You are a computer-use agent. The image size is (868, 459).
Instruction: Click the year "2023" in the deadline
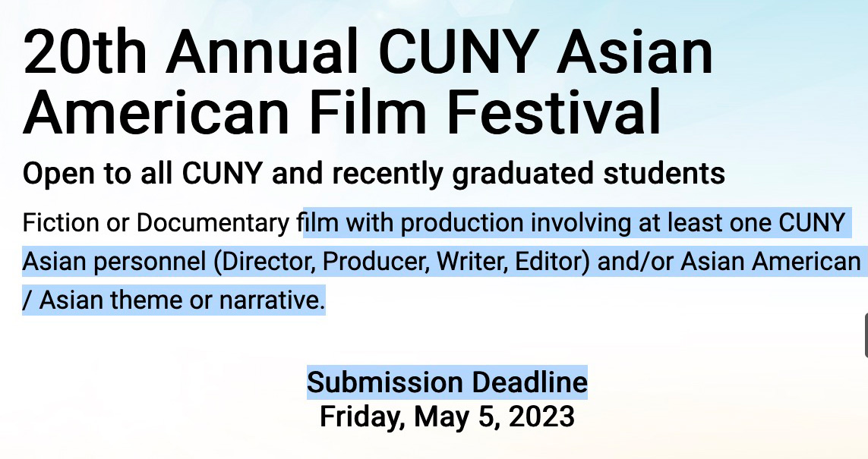click(540, 417)
